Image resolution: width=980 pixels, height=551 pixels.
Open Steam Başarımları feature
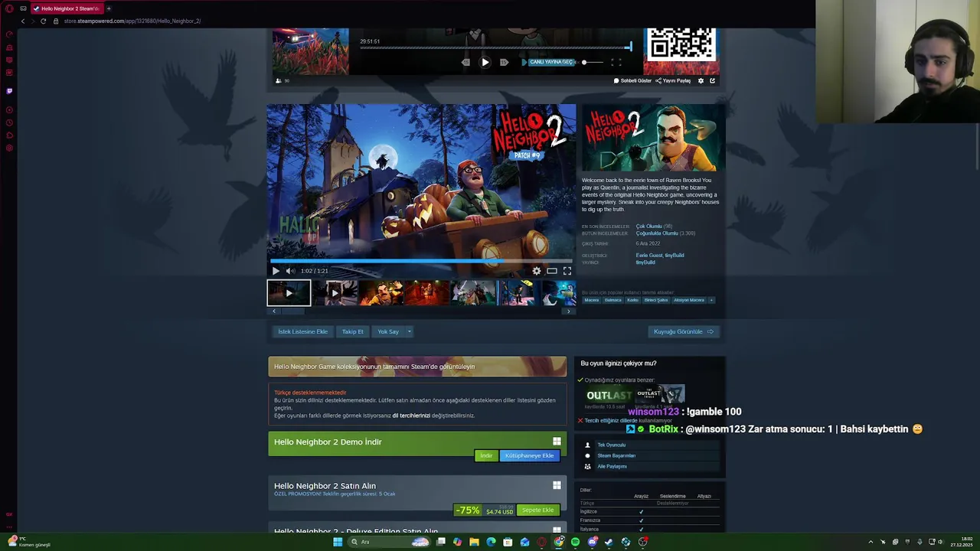(616, 455)
